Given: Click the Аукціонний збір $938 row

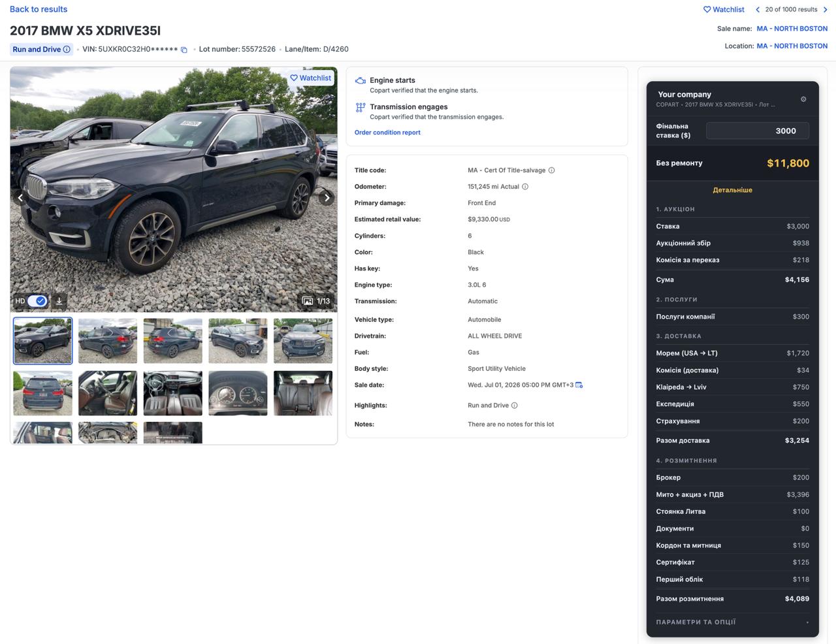Looking at the screenshot, I should (732, 243).
